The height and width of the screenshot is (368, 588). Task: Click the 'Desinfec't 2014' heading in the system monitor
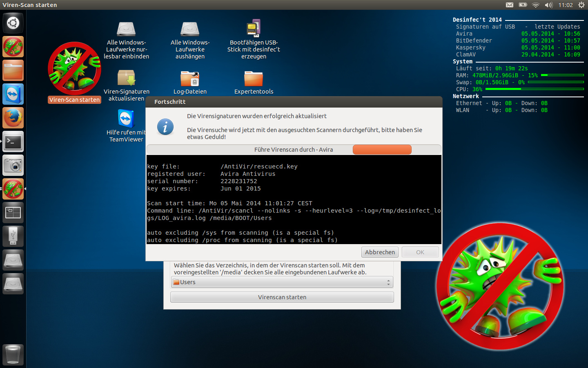pos(477,20)
